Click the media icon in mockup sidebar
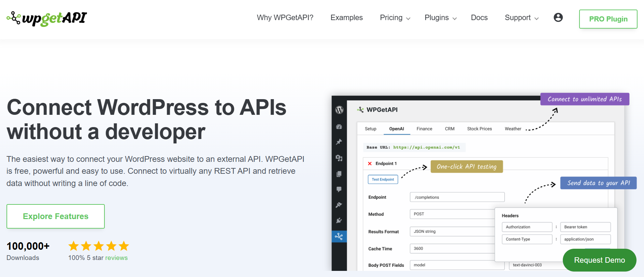The width and height of the screenshot is (644, 277). pyautogui.click(x=339, y=158)
